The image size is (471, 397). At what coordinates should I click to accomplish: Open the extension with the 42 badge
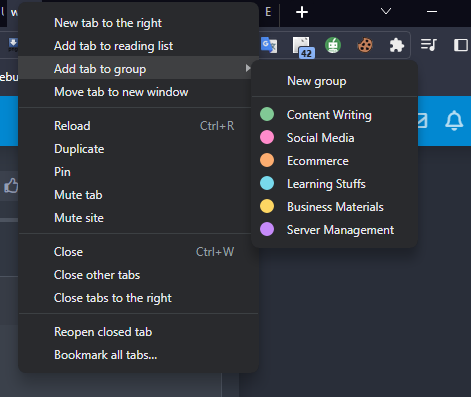click(x=303, y=47)
